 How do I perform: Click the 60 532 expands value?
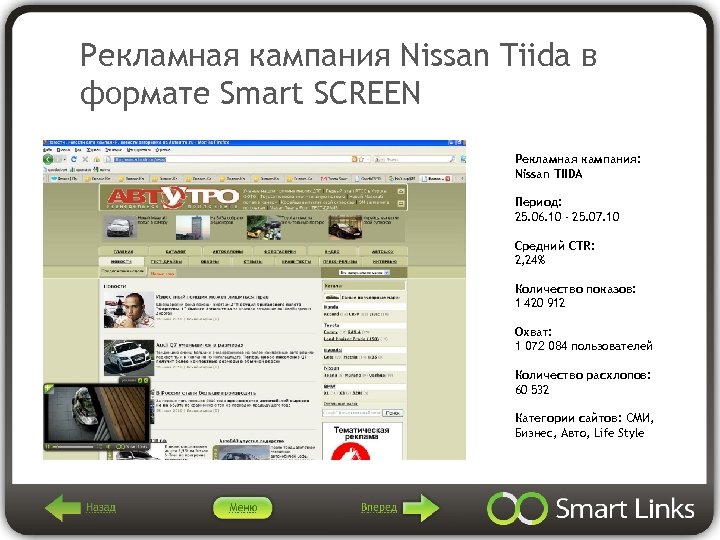tap(532, 390)
